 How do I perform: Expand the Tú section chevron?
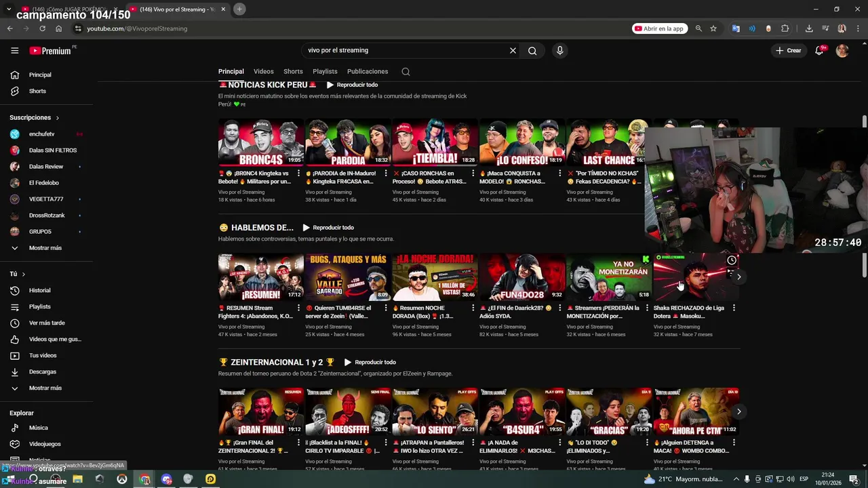(x=24, y=274)
